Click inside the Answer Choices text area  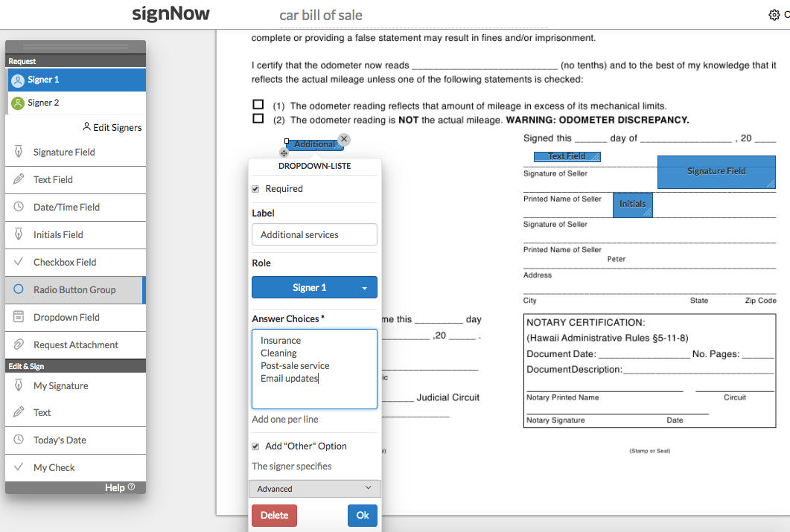[x=314, y=369]
